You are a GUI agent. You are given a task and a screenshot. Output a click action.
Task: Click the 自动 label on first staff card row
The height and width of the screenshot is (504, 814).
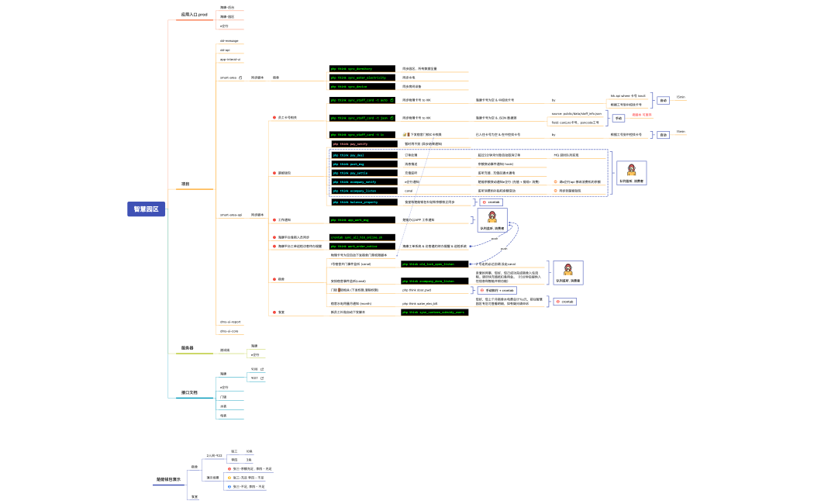pyautogui.click(x=664, y=100)
